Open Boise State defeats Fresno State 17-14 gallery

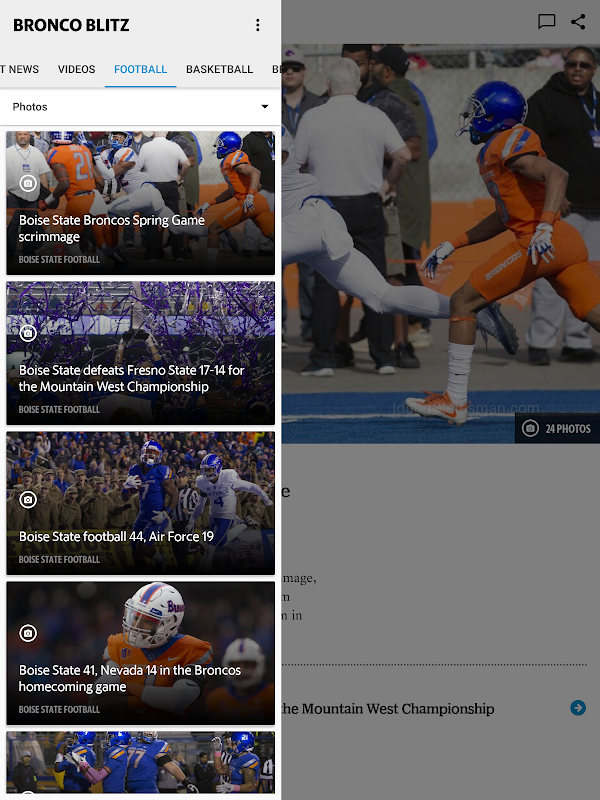click(140, 353)
